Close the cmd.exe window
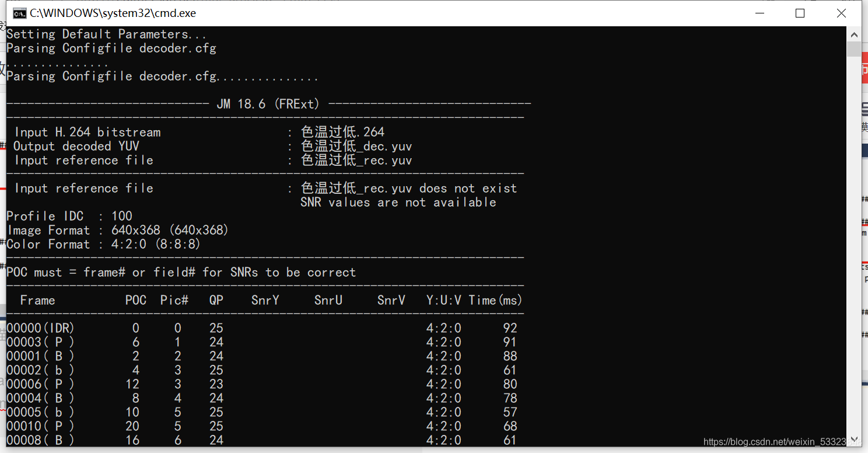Viewport: 868px width, 453px height. click(841, 13)
